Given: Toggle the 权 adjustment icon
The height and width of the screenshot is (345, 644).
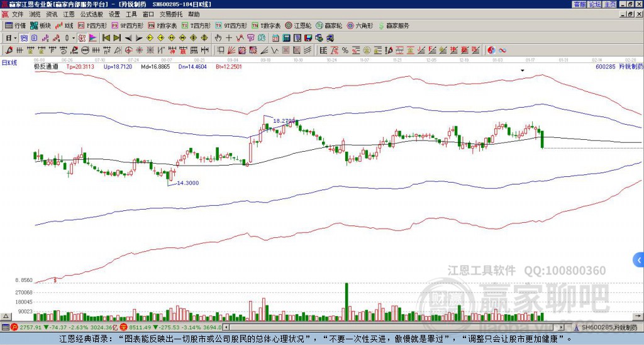Looking at the screenshot, I should 82,38.
